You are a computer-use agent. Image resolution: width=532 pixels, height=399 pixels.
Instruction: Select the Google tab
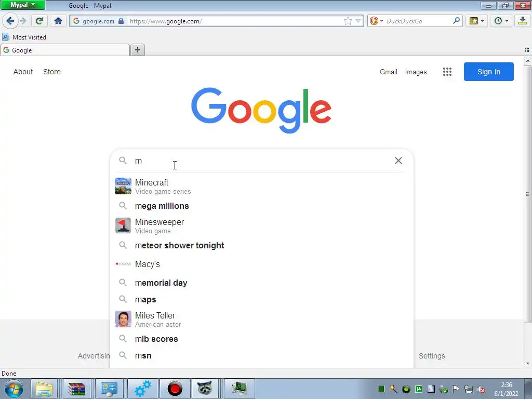click(x=65, y=50)
